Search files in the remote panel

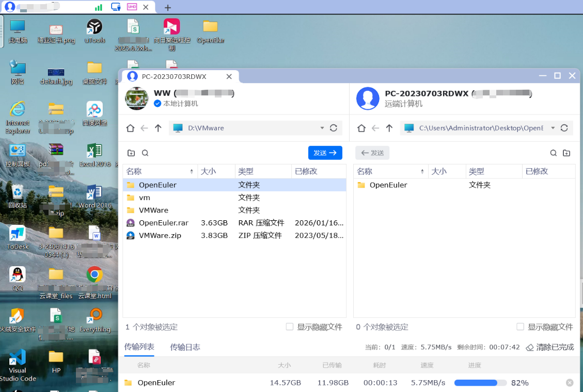click(553, 153)
